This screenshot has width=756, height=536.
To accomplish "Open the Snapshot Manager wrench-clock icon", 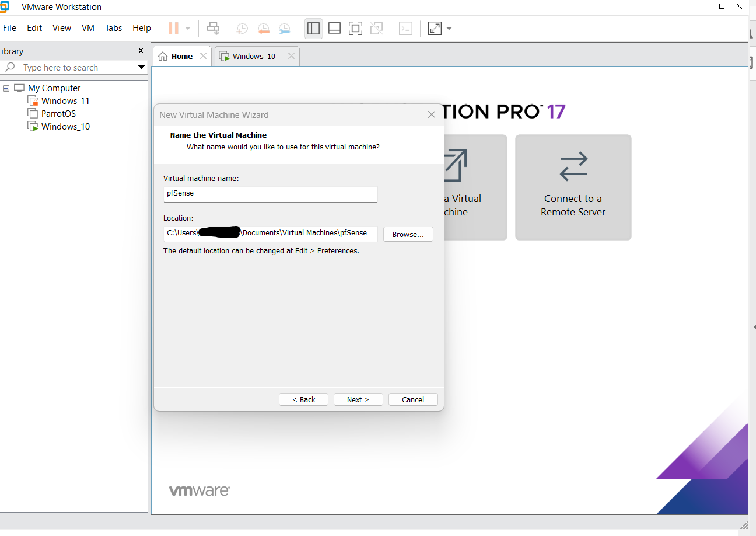I will click(x=284, y=28).
